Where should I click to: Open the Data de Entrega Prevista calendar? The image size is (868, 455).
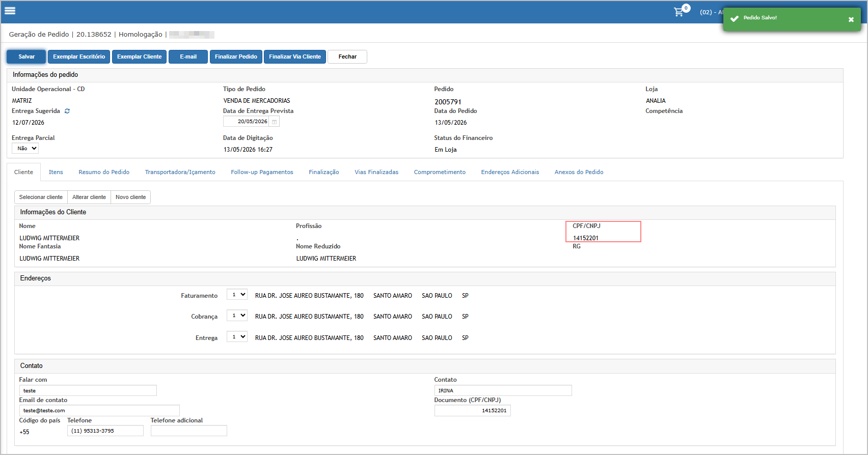274,122
